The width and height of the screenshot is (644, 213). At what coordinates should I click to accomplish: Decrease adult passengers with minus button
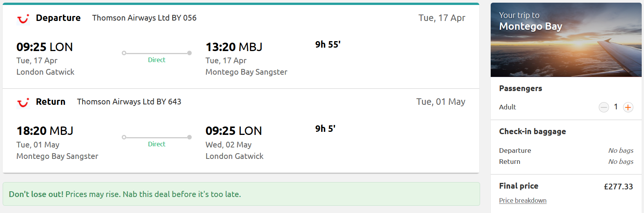click(x=604, y=107)
